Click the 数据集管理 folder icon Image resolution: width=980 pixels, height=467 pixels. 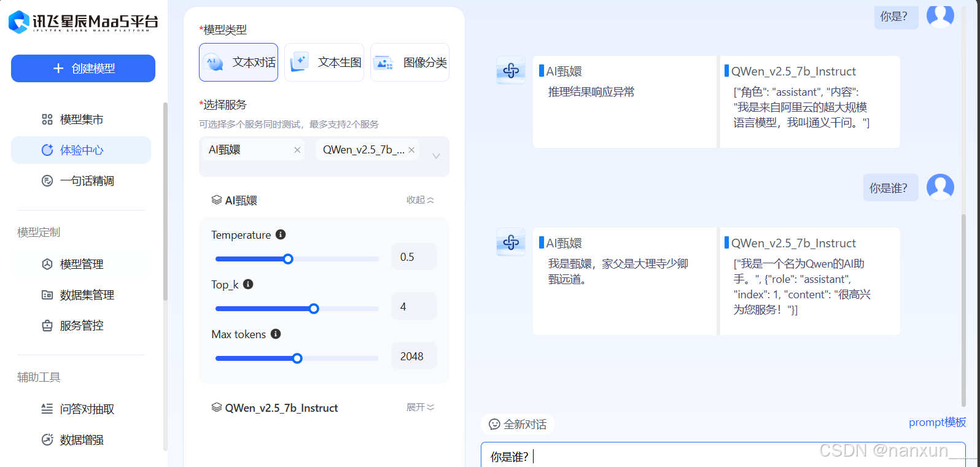pyautogui.click(x=47, y=295)
